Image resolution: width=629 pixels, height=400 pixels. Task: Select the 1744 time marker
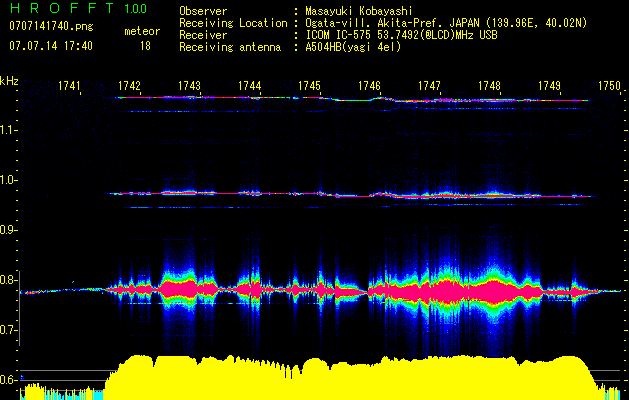pyautogui.click(x=250, y=86)
